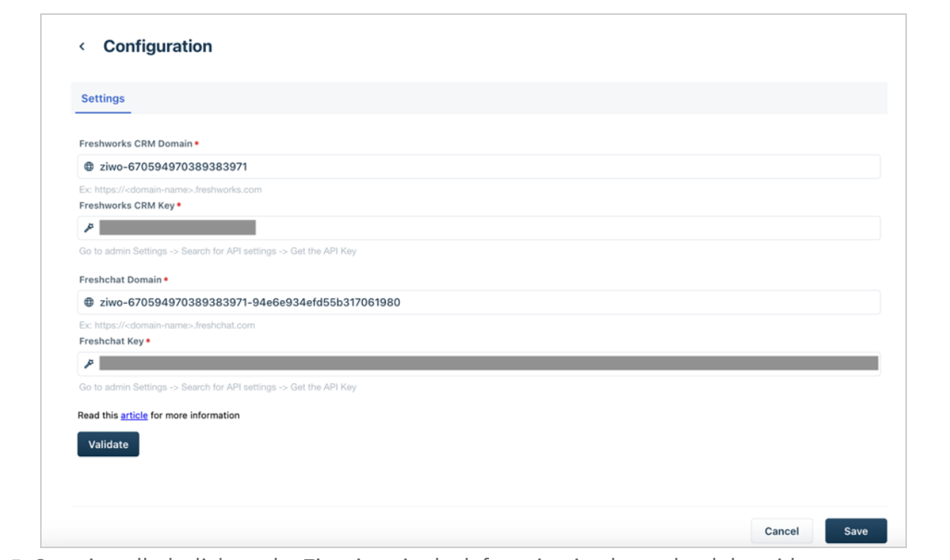Viewport: 950px width, 560px height.
Task: Select the Configuration page heading
Action: (x=158, y=46)
